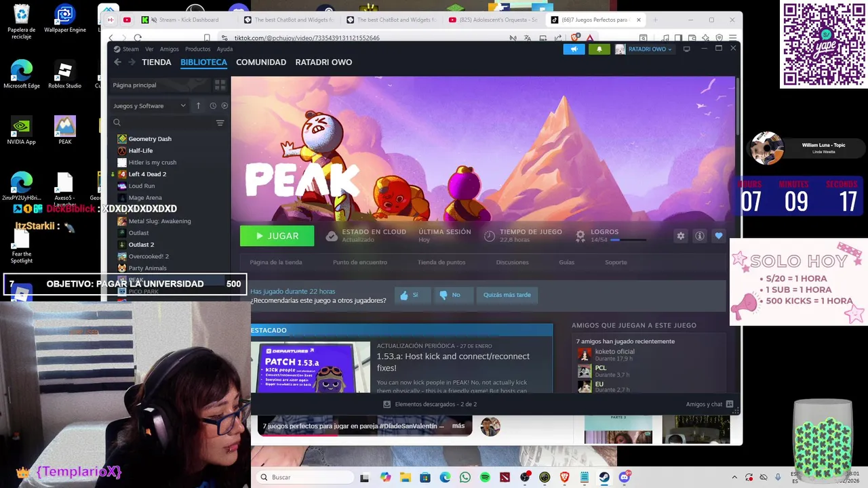
Task: Open Steam app in taskbar
Action: tap(604, 477)
